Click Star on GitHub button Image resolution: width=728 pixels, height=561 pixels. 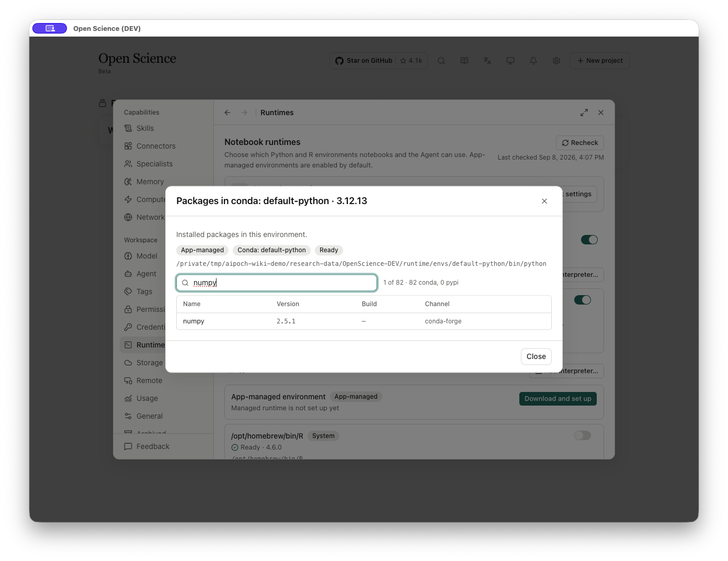point(379,61)
